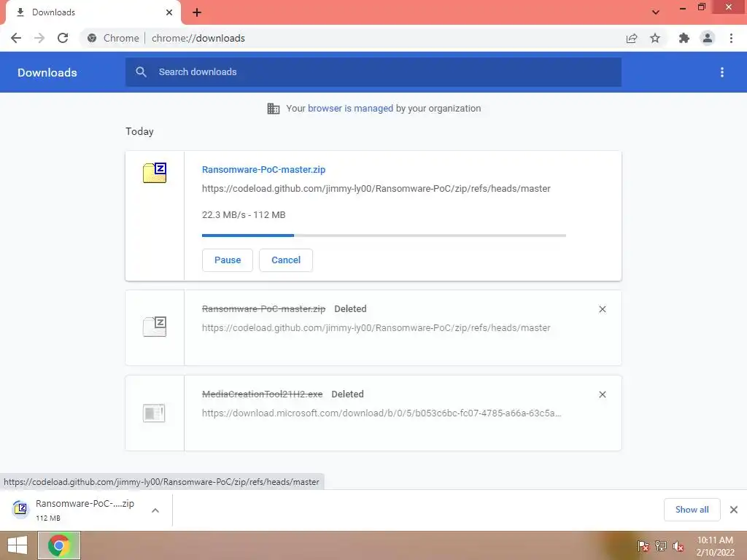Image resolution: width=747 pixels, height=560 pixels.
Task: Click the Chrome site info chip
Action: pos(113,38)
